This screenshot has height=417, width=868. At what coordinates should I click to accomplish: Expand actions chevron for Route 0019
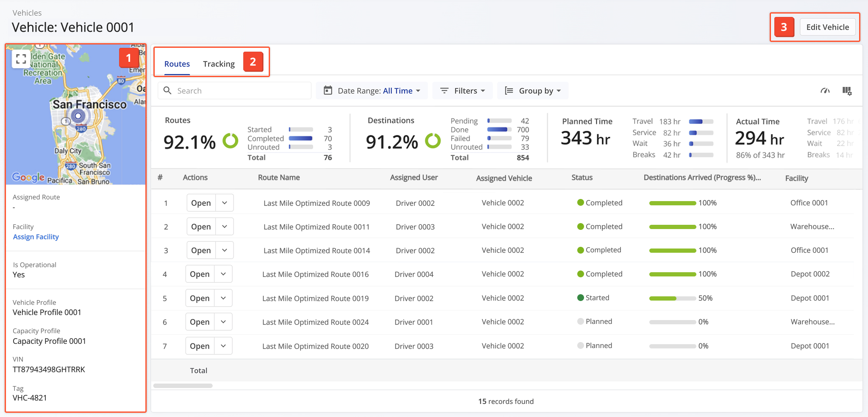(223, 298)
